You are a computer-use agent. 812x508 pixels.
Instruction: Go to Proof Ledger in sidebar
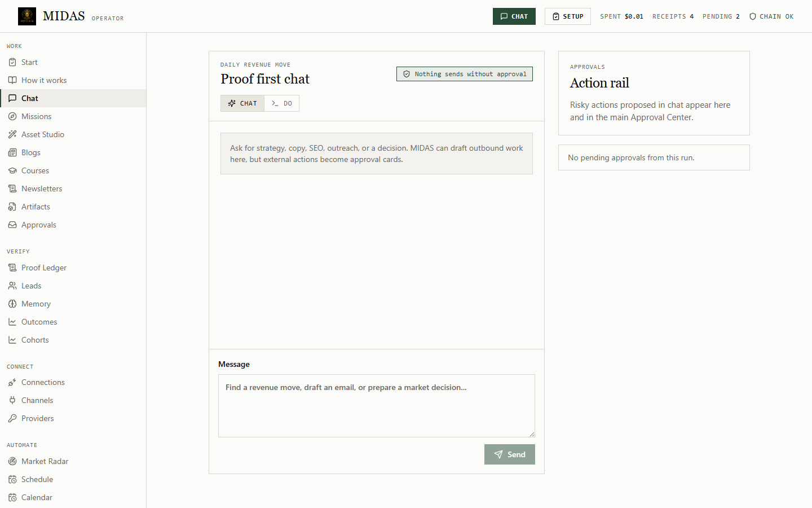coord(73,268)
